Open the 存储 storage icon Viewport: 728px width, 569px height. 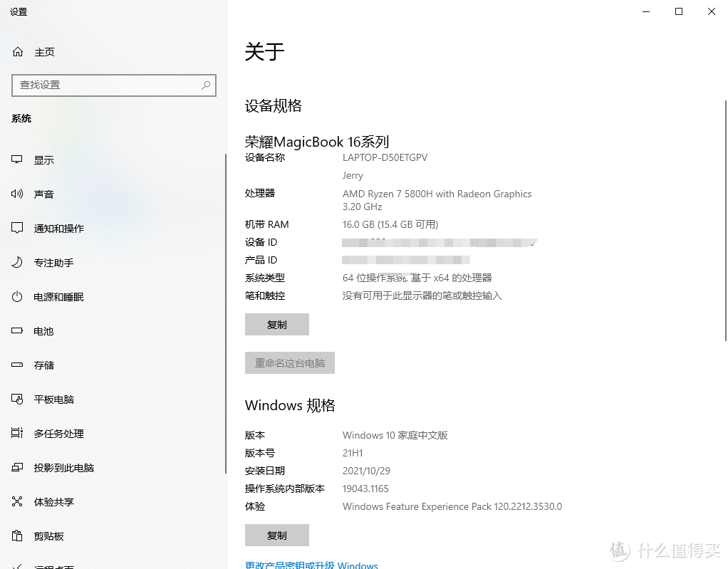pos(16,365)
